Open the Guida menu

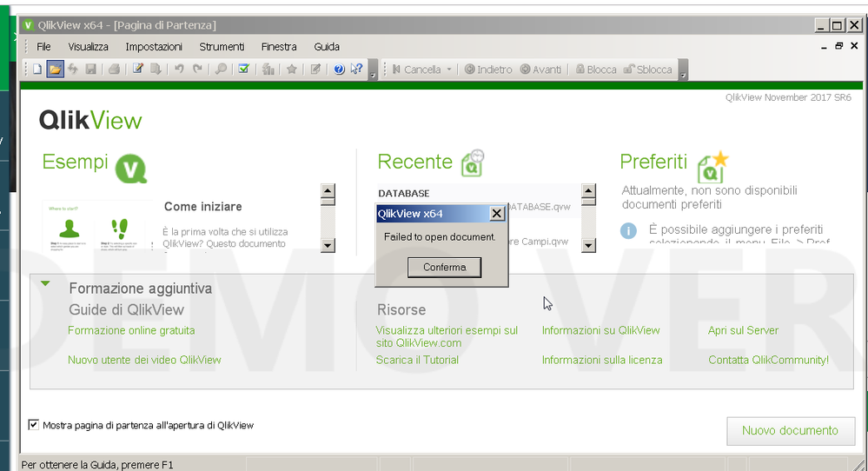point(327,47)
